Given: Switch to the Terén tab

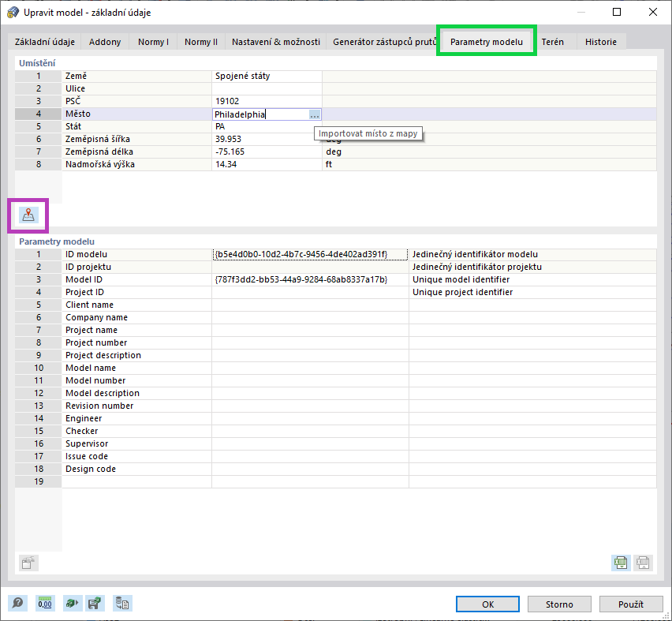Looking at the screenshot, I should [x=552, y=42].
